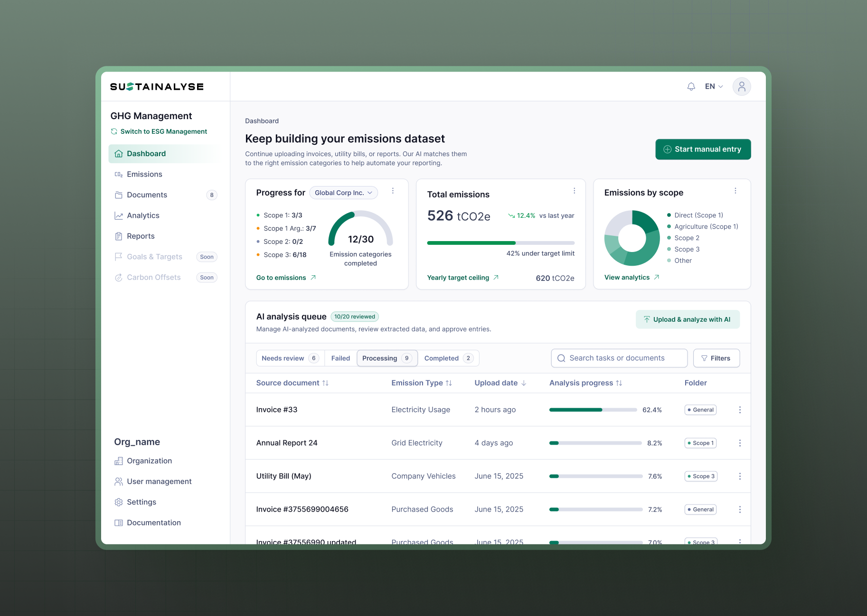Click Switch to ESG Management link

coord(159,131)
